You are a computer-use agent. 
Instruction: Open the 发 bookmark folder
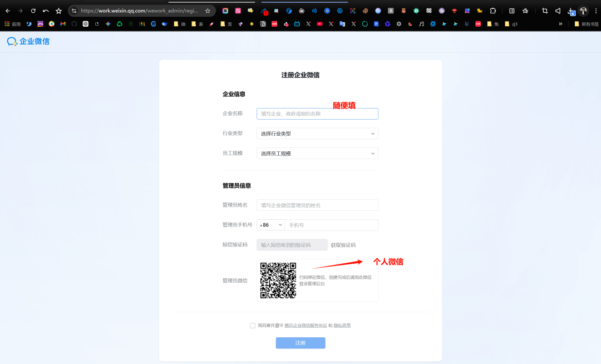click(226, 24)
